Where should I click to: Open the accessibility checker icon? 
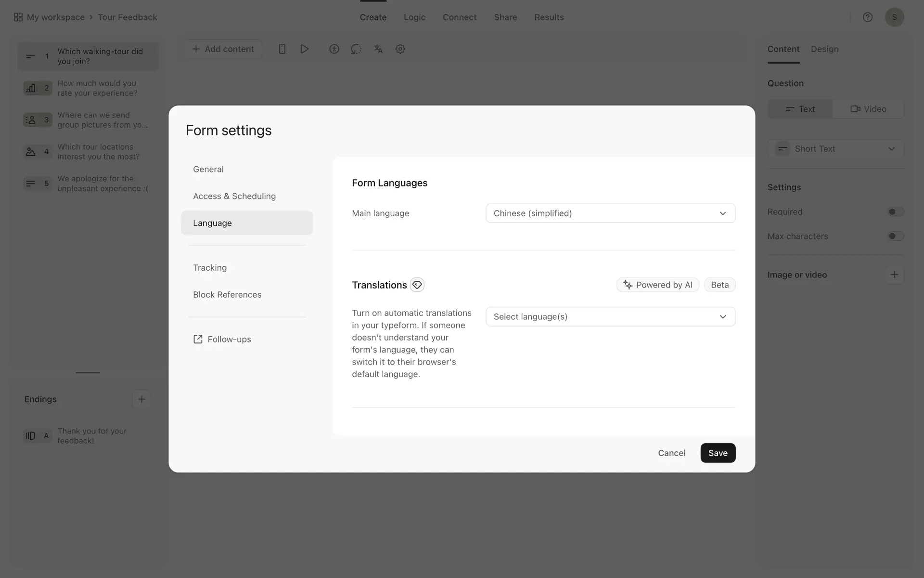[x=334, y=49]
